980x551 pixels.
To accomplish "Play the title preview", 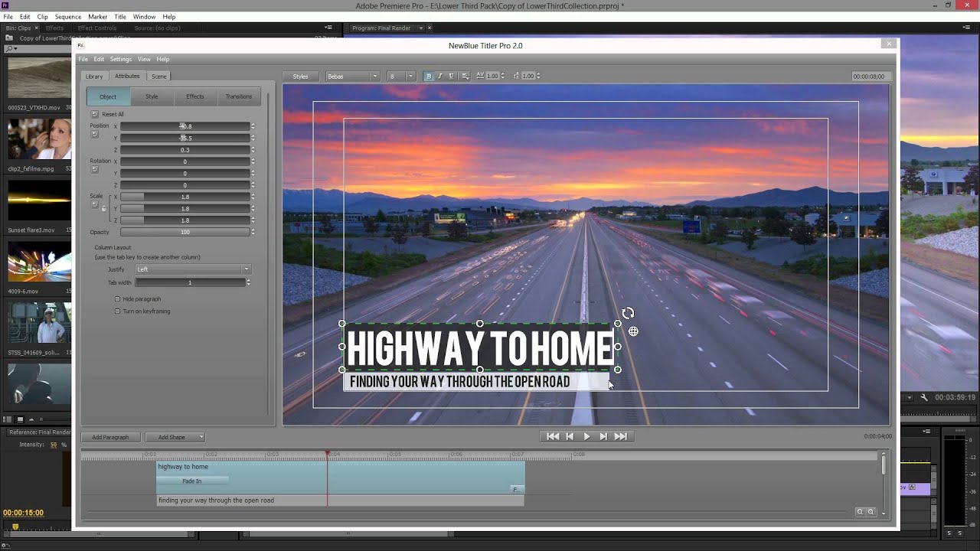I will pos(586,436).
